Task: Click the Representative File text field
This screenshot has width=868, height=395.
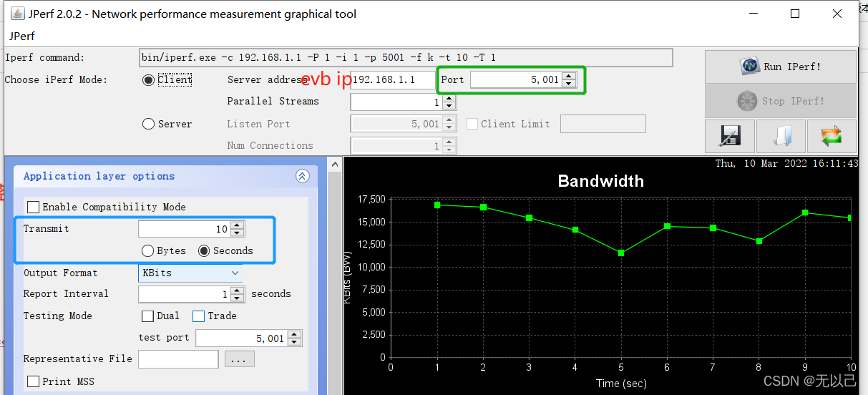Action: coord(178,359)
